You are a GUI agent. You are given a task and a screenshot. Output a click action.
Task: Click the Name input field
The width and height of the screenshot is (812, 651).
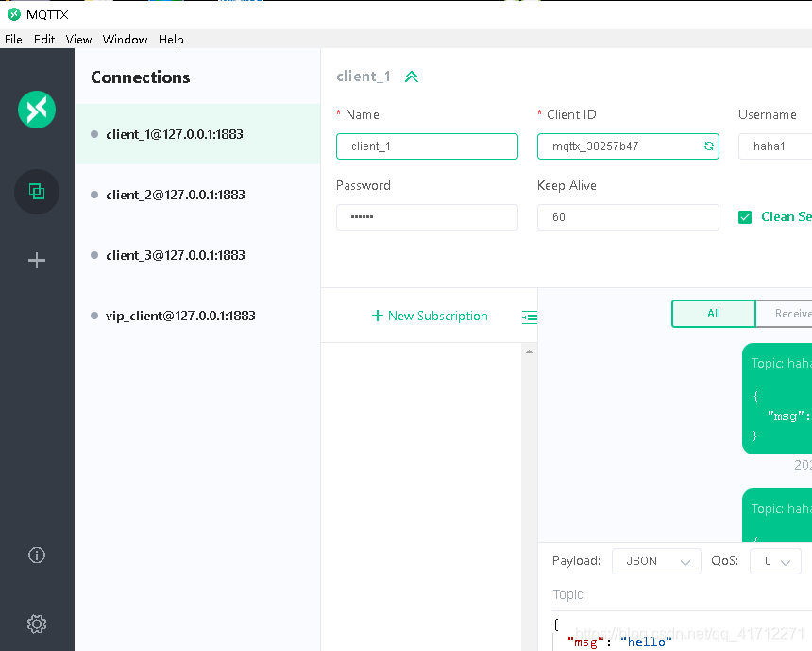click(427, 146)
